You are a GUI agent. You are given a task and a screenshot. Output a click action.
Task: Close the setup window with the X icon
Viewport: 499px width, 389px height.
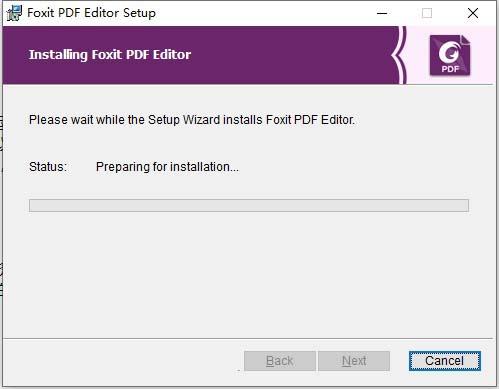tap(473, 13)
